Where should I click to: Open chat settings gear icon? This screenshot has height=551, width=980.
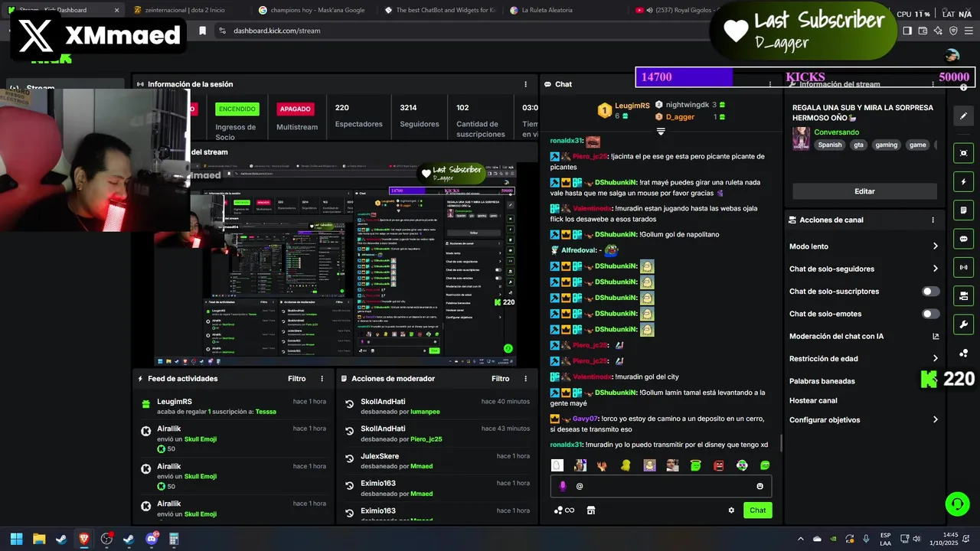(731, 510)
